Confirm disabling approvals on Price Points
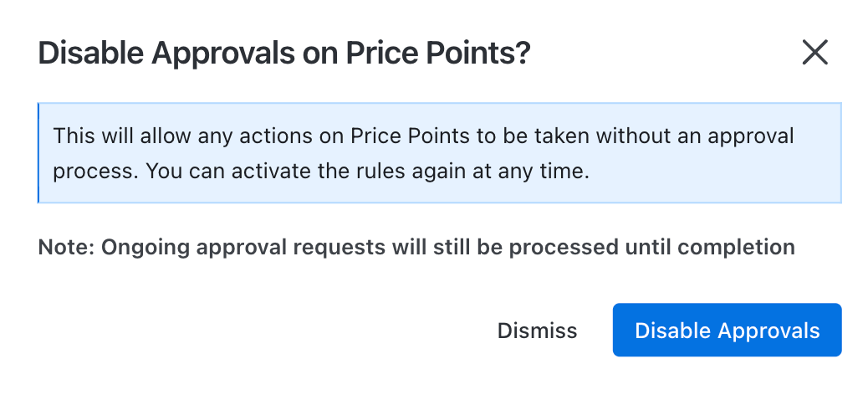 727,330
